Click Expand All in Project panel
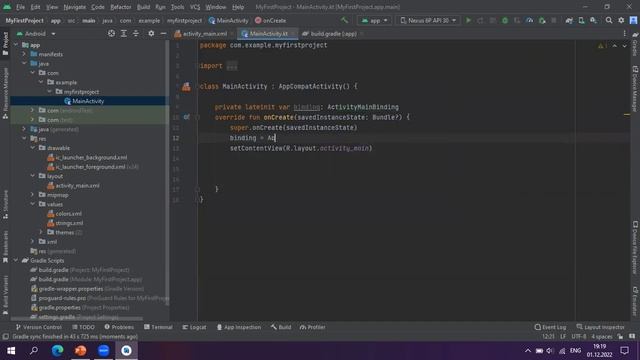Image resolution: width=640 pixels, height=360 pixels. click(124, 33)
